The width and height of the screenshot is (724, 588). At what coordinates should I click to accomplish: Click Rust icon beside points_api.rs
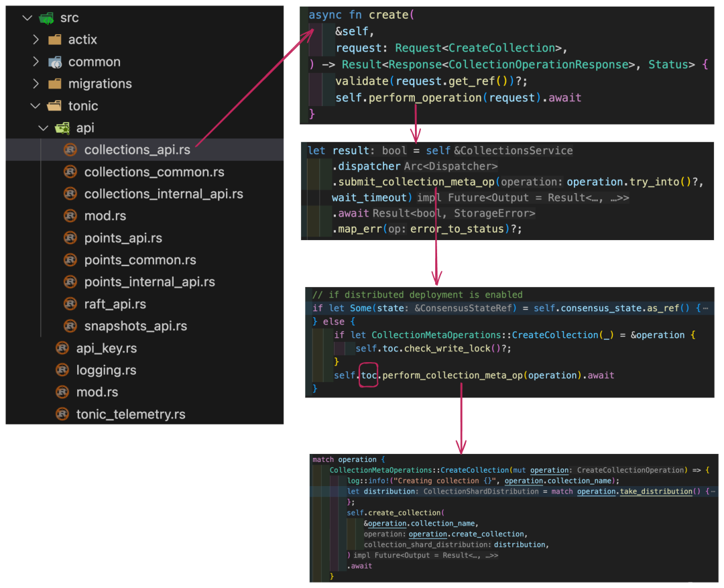pyautogui.click(x=70, y=238)
